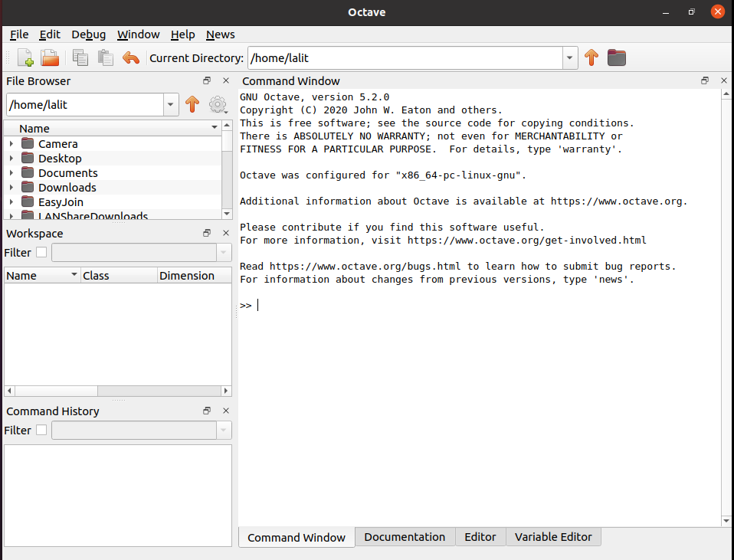This screenshot has height=560, width=734.
Task: Undock the Workspace panel
Action: [x=206, y=233]
